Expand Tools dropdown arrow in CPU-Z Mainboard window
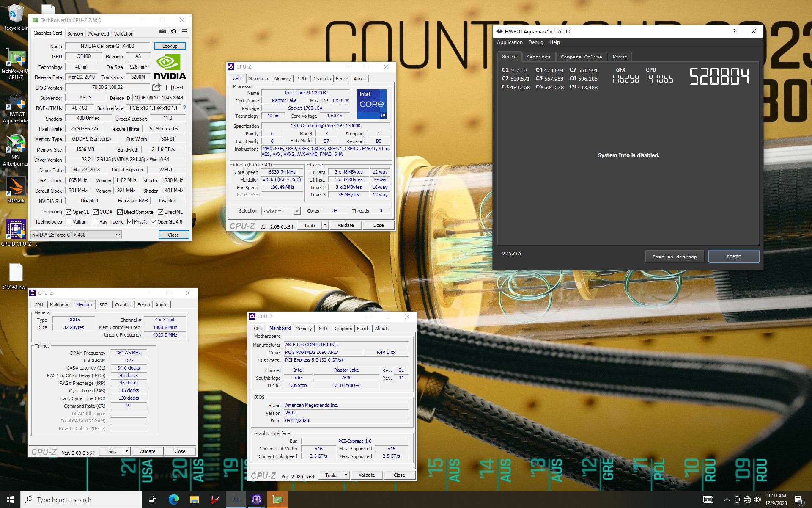This screenshot has width=812, height=508. pyautogui.click(x=346, y=475)
